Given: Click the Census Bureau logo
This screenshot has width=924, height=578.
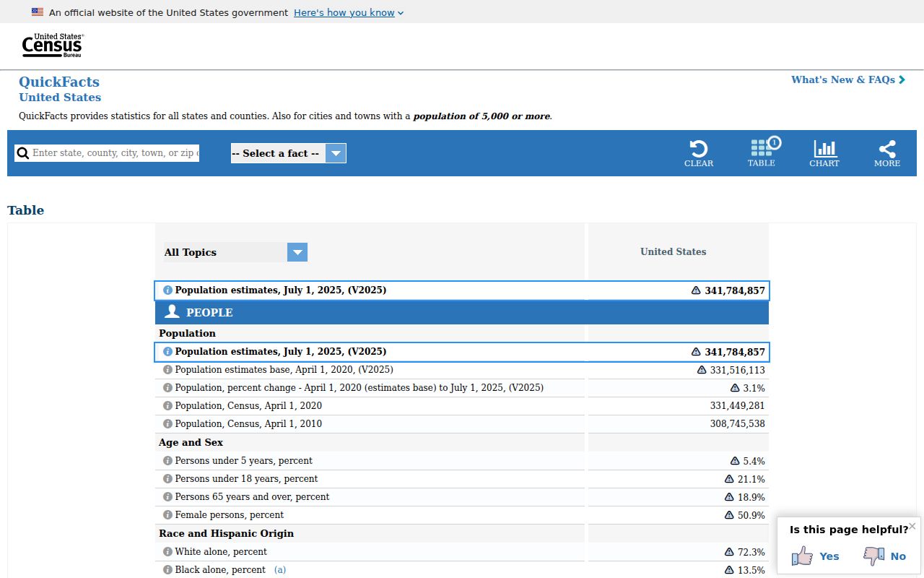Looking at the screenshot, I should pyautogui.click(x=53, y=46).
